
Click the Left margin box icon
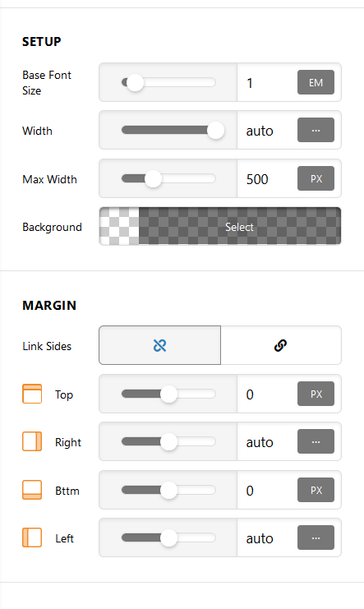[32, 537]
